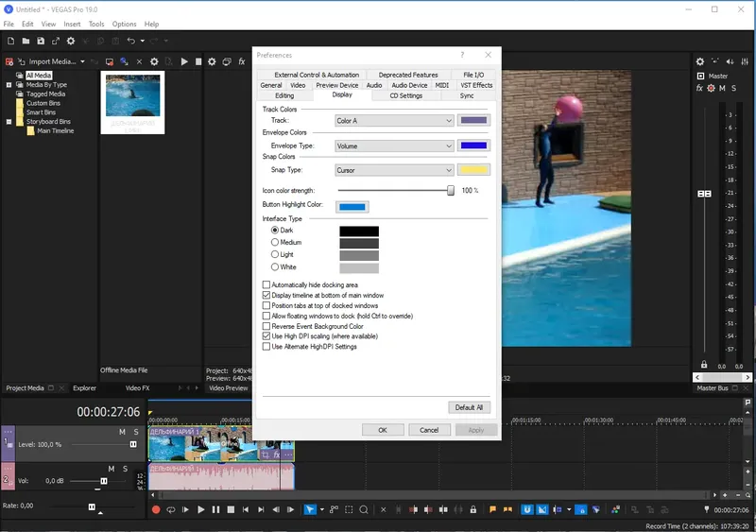Select the Normal Edit arrow tool

click(x=309, y=510)
